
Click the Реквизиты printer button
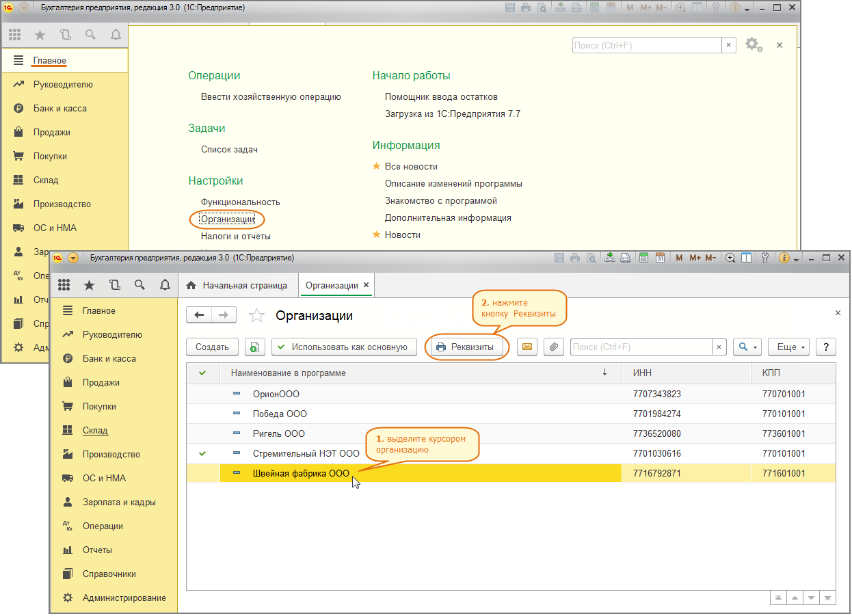465,347
